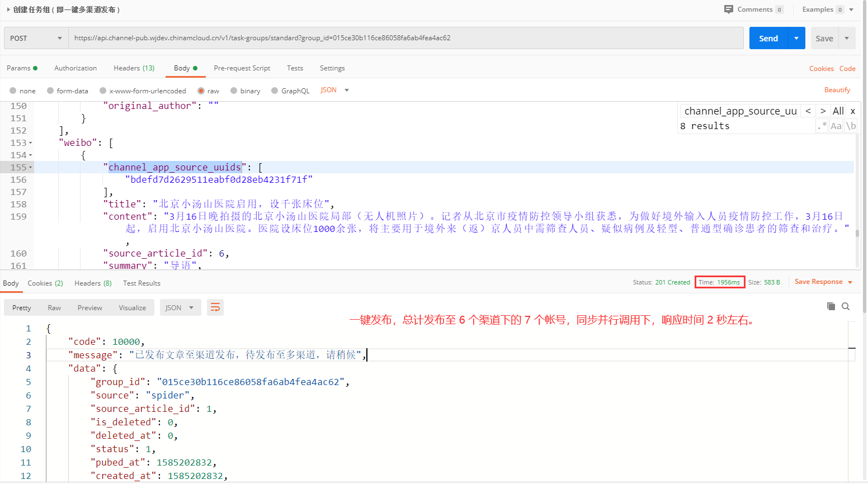
Task: Copy response using the copy icon
Action: (831, 306)
